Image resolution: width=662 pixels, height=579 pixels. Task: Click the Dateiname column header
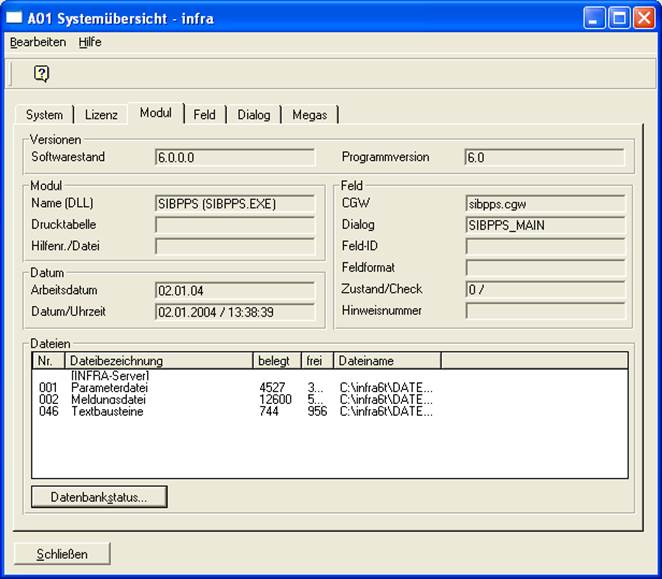(x=386, y=360)
